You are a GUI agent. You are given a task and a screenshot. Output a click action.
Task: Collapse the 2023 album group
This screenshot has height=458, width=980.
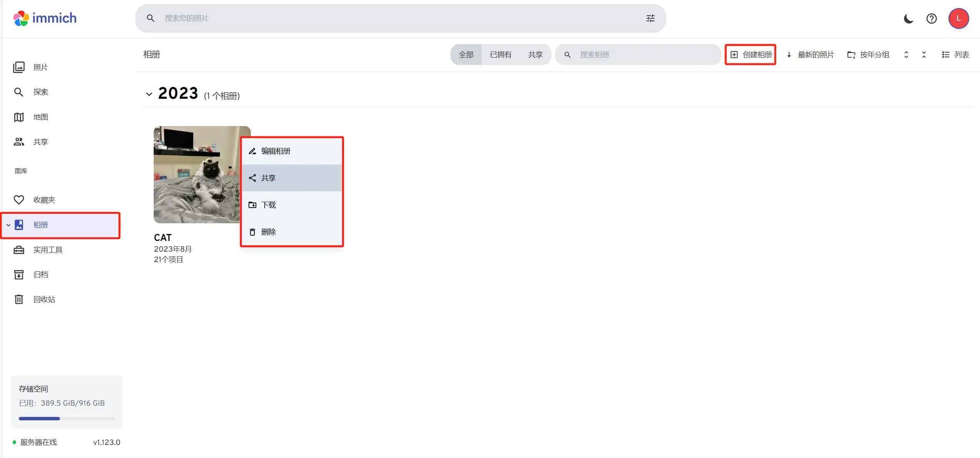[149, 94]
